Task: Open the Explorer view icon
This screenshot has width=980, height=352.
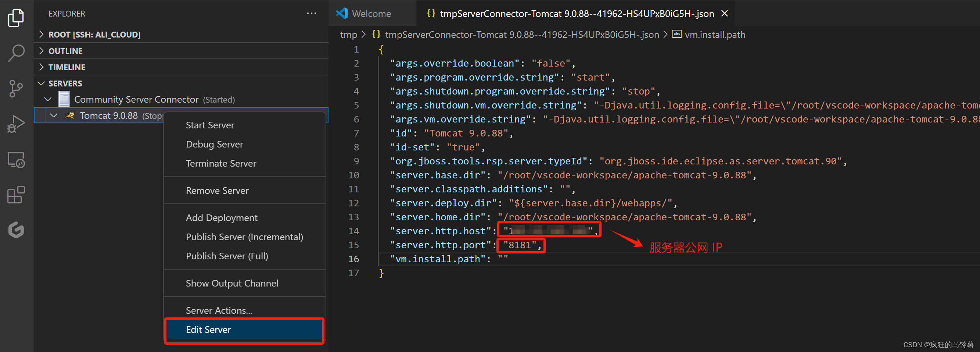Action: tap(16, 18)
